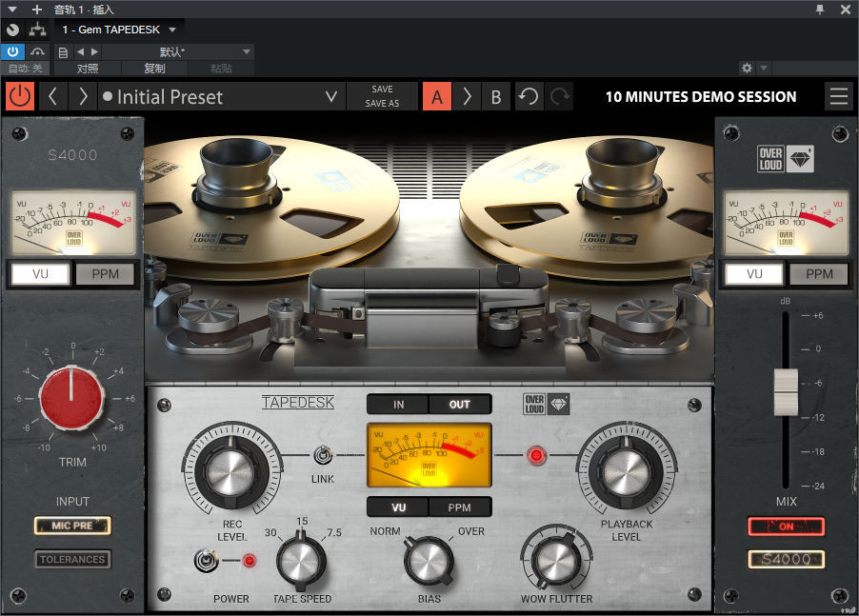Click the TAPE SPEED selector knob
The width and height of the screenshot is (859, 616).
point(301,563)
